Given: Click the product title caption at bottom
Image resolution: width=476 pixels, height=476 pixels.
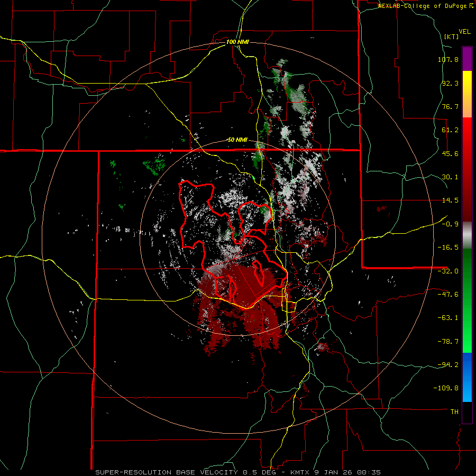Looking at the screenshot, I should [x=238, y=472].
